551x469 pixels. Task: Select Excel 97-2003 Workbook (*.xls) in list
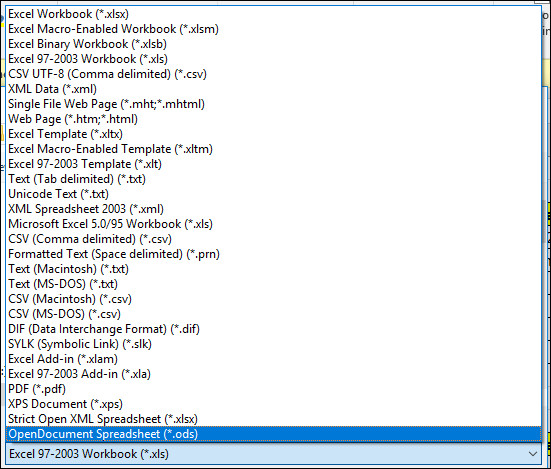[x=273, y=59]
